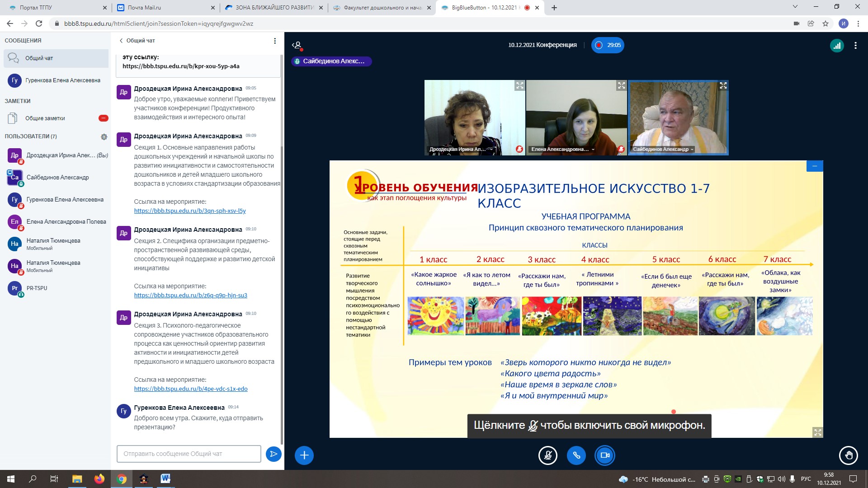Unmute microphone with the bottom mic button
The image size is (868, 488).
tap(547, 455)
